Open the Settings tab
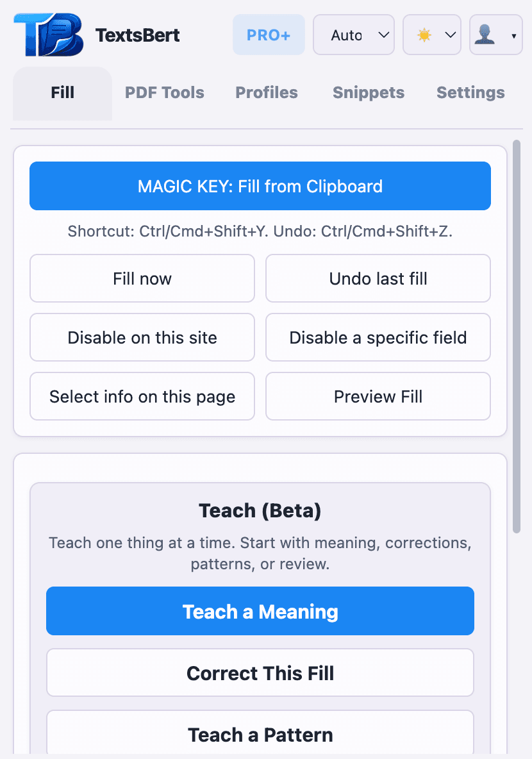The height and width of the screenshot is (759, 532). pyautogui.click(x=470, y=93)
